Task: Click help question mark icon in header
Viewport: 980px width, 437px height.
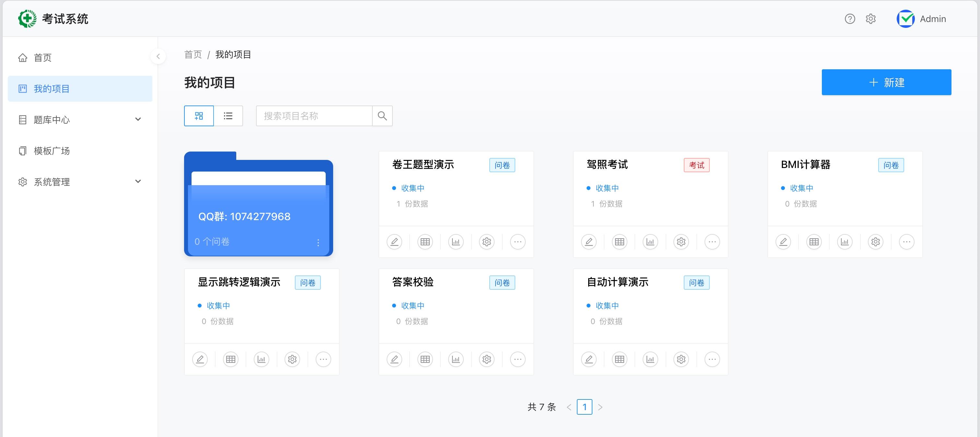Action: tap(849, 19)
